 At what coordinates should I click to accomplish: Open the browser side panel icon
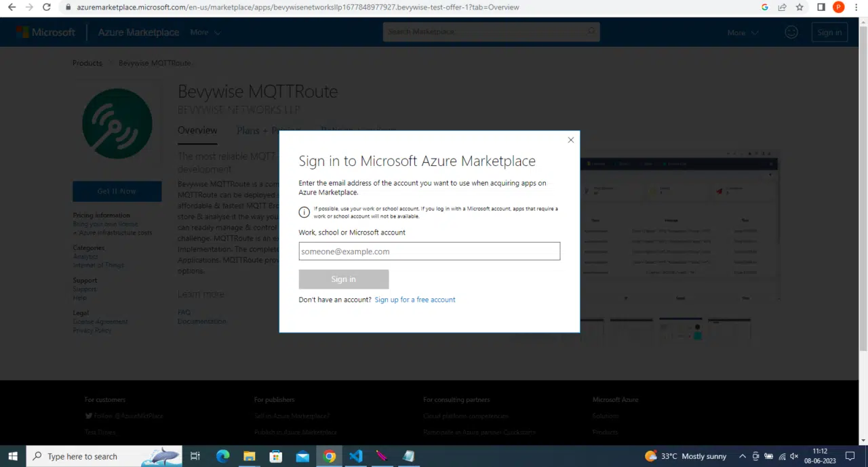[x=821, y=7]
